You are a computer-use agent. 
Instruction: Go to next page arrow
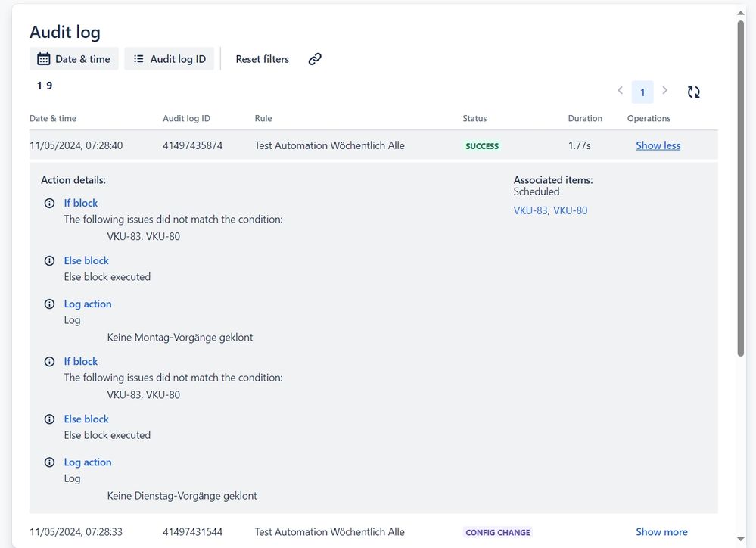665,90
